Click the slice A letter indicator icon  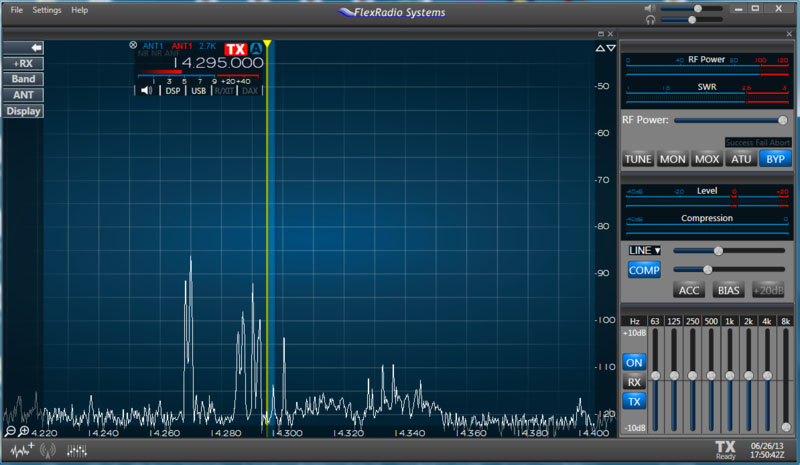tap(256, 48)
